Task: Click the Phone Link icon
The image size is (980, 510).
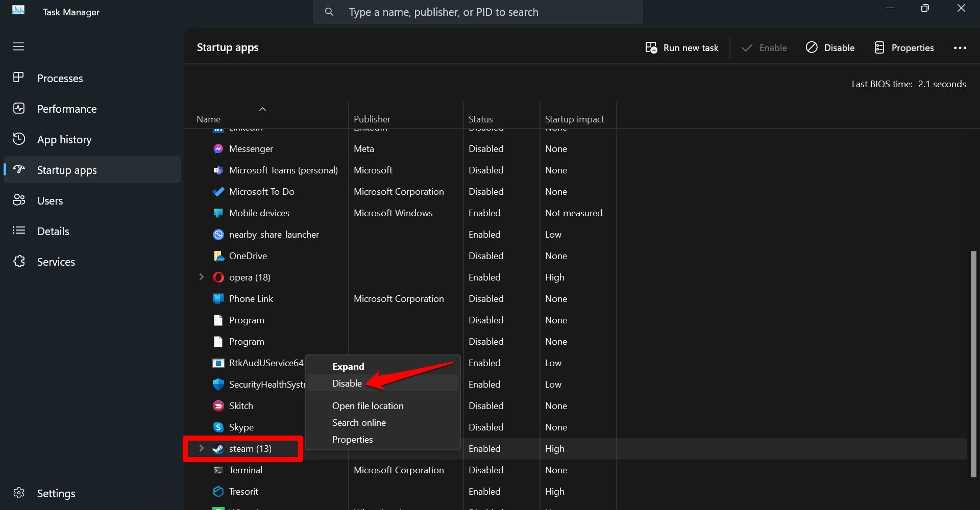Action: [218, 299]
